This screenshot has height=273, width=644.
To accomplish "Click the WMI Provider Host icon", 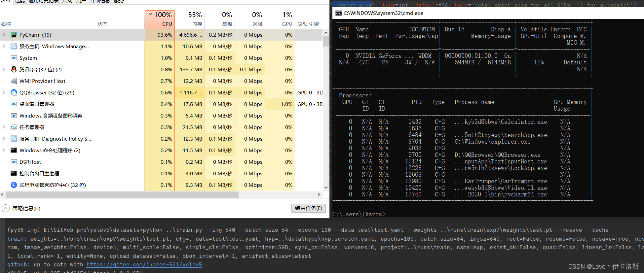I will tap(14, 81).
